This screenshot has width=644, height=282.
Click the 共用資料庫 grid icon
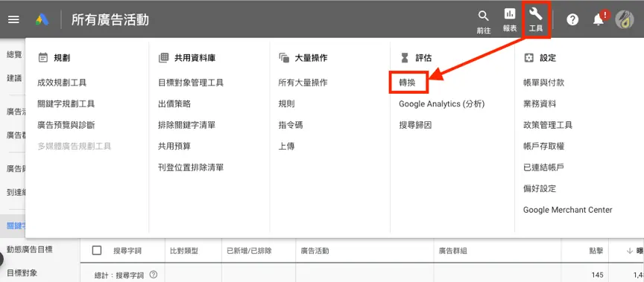[163, 58]
